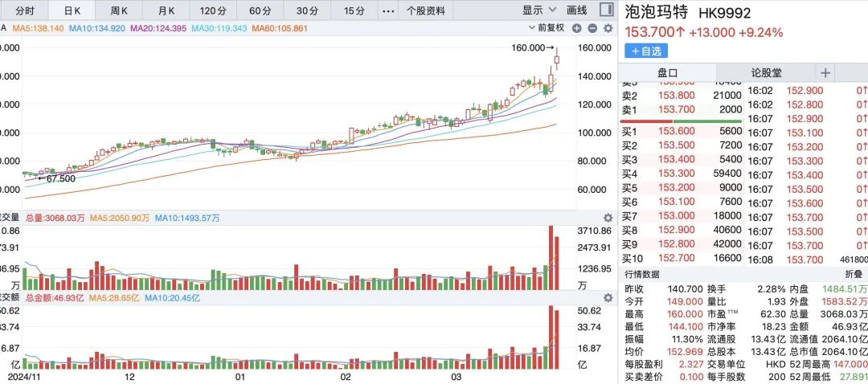Screen dimensions: 868x384
Task: Open volume (总量) panel settings gear
Action: pos(608,218)
